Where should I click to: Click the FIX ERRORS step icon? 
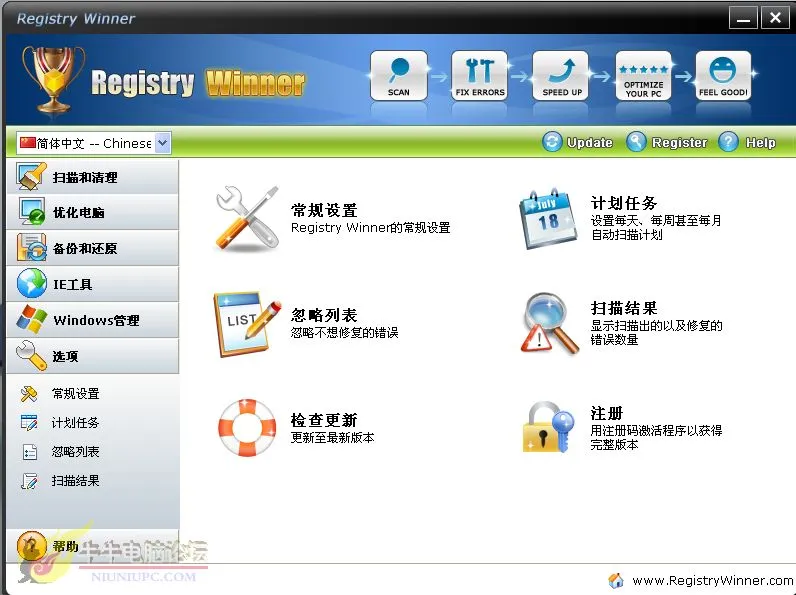coord(480,75)
